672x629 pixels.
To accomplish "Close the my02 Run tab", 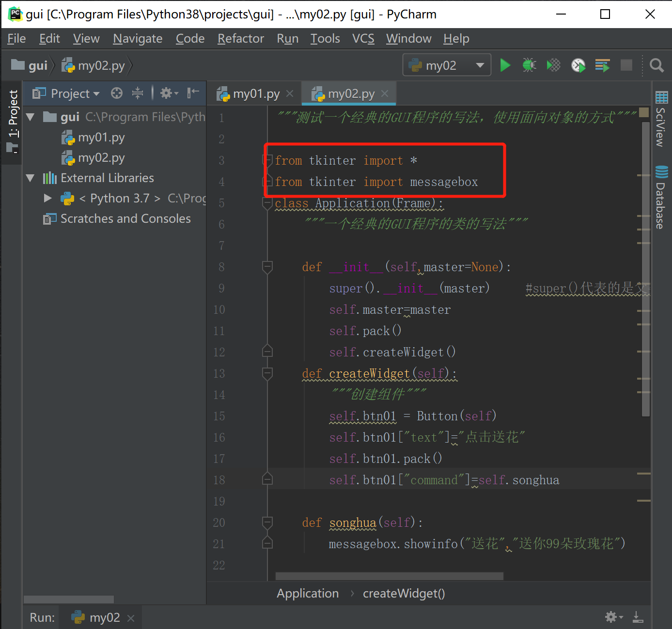I will (130, 618).
